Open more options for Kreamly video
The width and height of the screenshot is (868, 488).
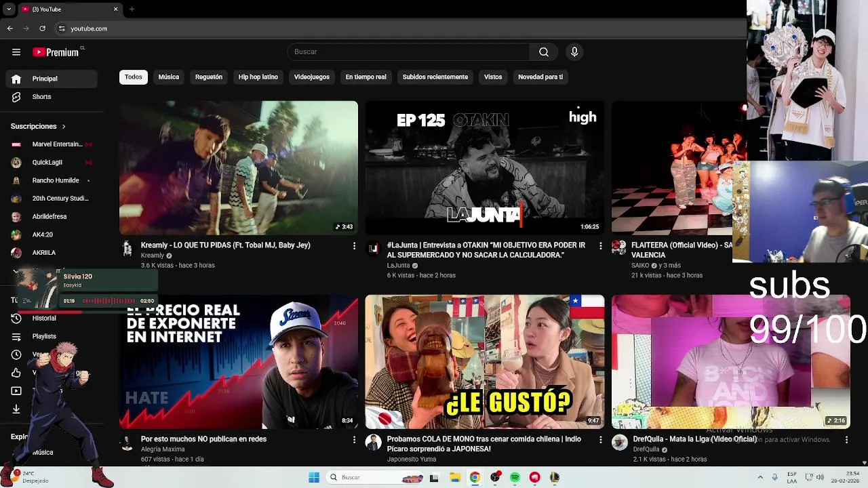pos(354,246)
